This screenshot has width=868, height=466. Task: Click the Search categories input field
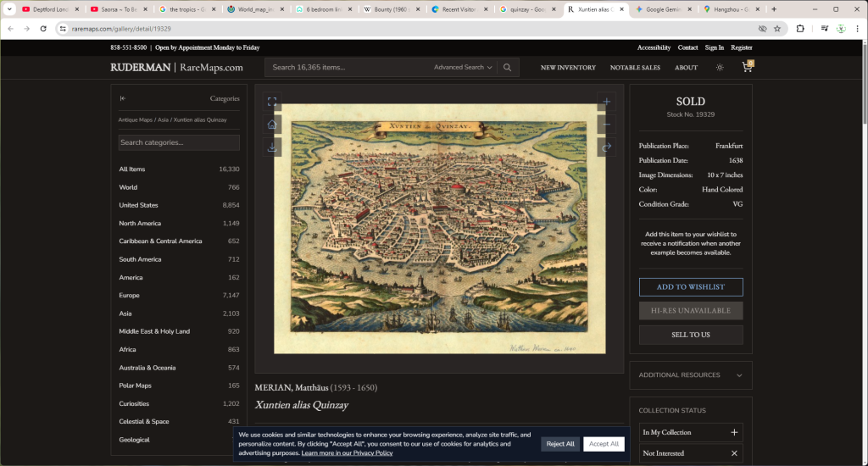179,142
